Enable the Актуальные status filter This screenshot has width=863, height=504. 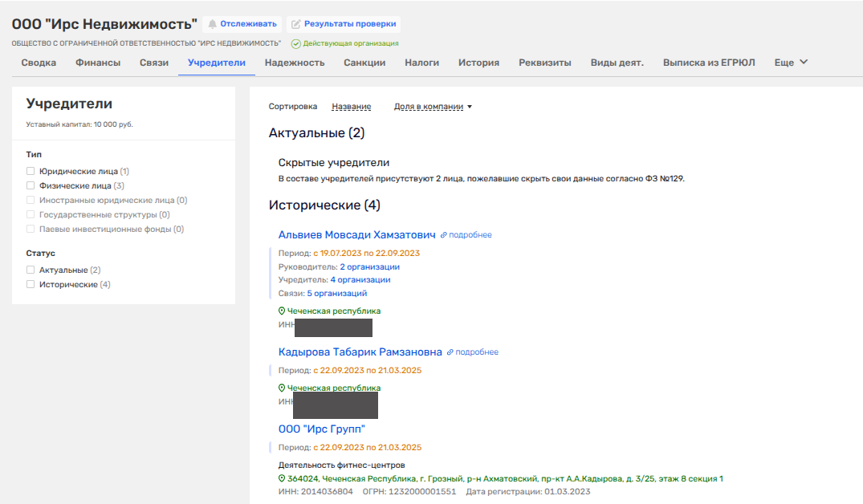point(31,270)
